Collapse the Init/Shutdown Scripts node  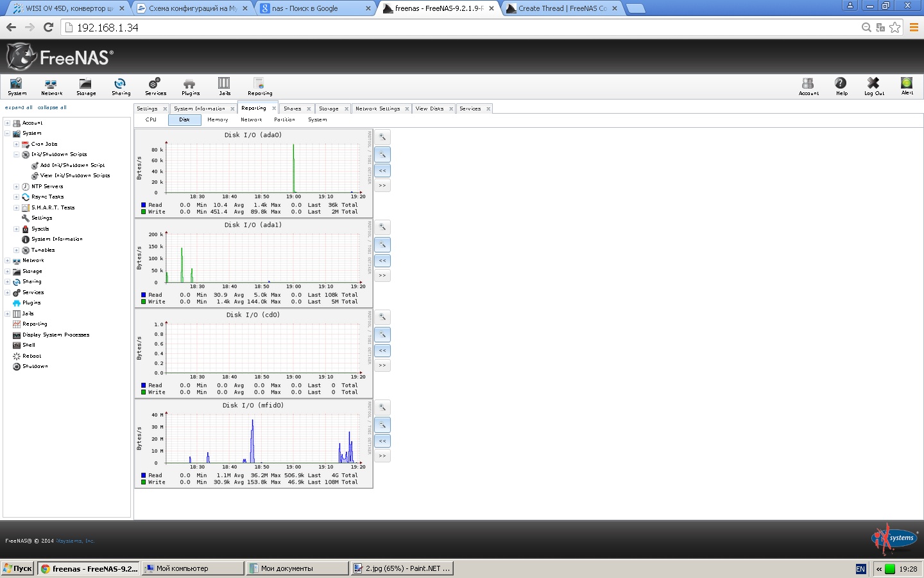(x=16, y=155)
